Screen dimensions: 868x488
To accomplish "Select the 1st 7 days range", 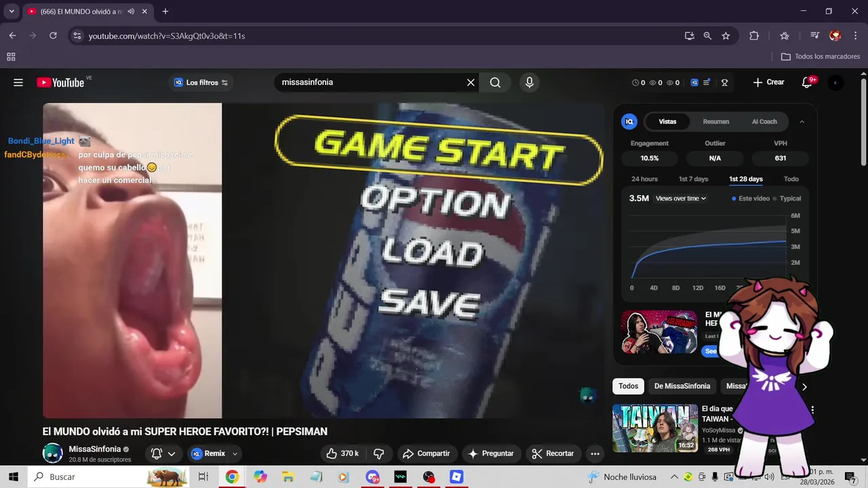I will (x=693, y=179).
